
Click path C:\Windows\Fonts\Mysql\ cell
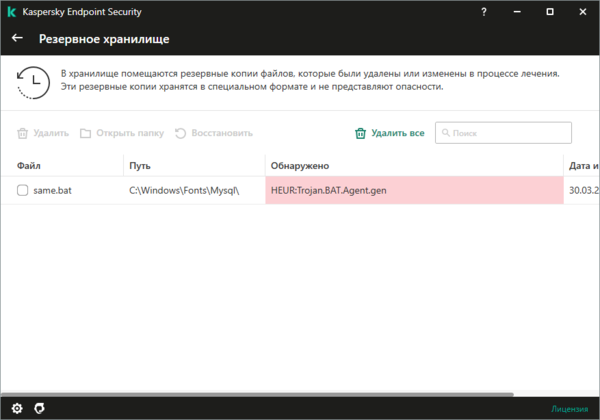[184, 190]
